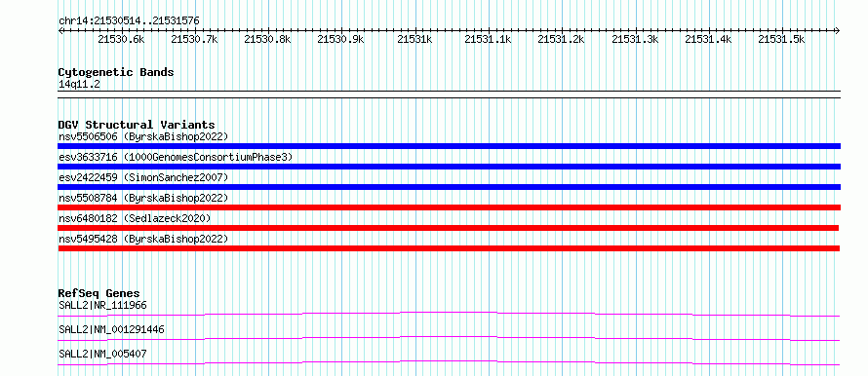Click the 21531.2k ruler tick label

[x=562, y=39]
